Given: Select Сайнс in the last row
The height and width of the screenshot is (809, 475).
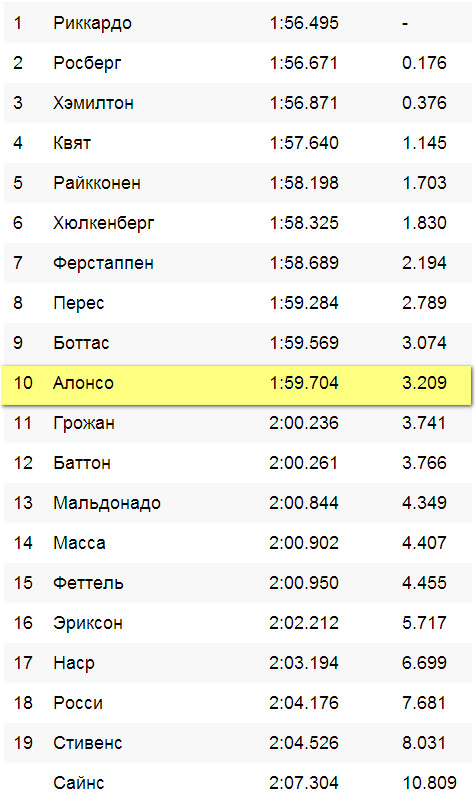Looking at the screenshot, I should (x=78, y=783).
